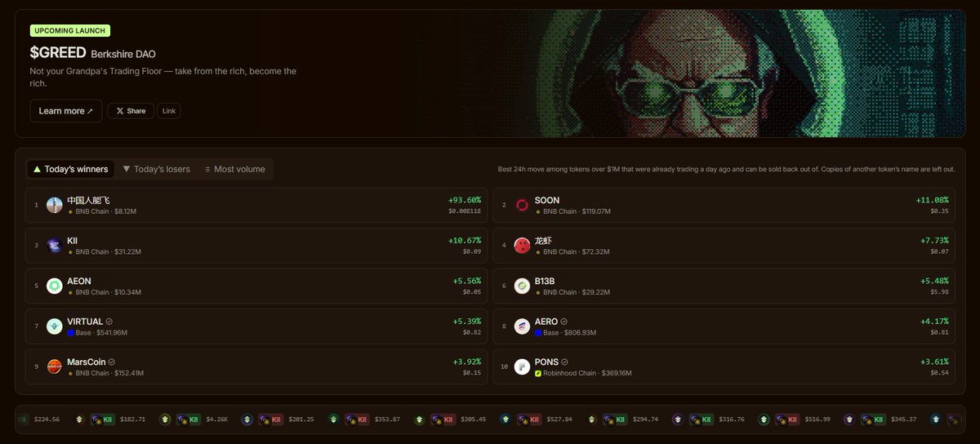Click the $224.56 ticker amount

point(47,420)
